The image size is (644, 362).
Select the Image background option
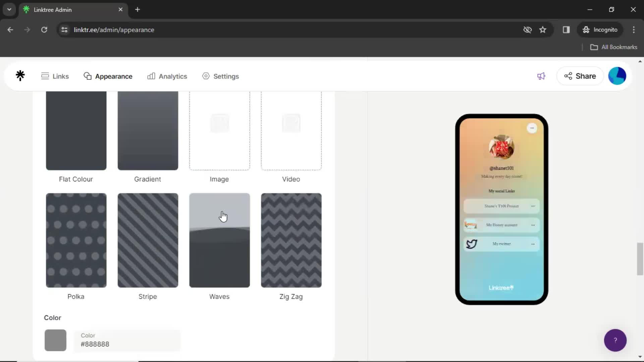tap(219, 131)
